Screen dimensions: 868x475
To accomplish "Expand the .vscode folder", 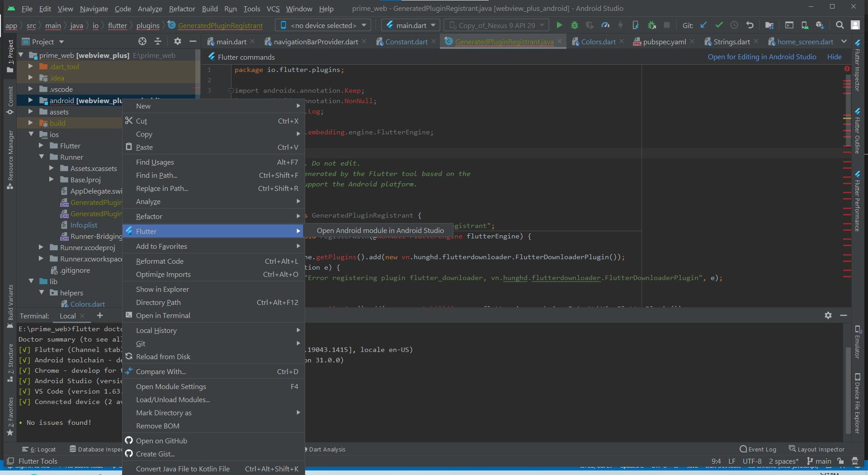I will (x=30, y=89).
